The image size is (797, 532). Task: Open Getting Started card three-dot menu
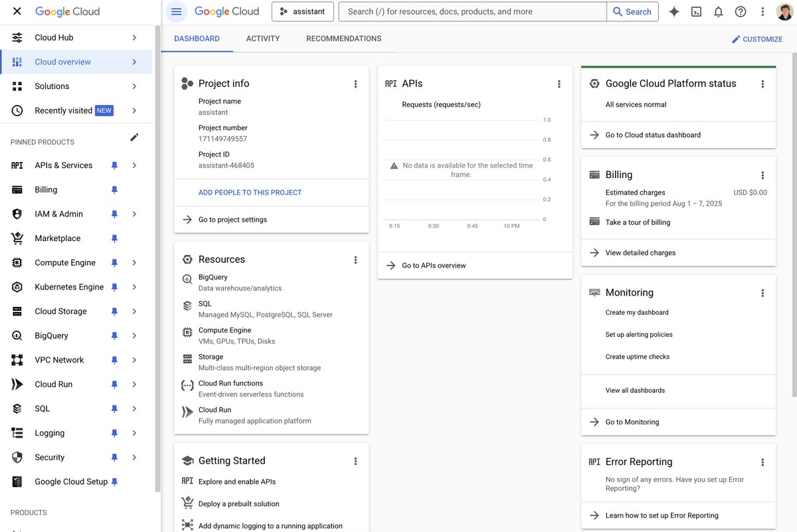pyautogui.click(x=355, y=461)
